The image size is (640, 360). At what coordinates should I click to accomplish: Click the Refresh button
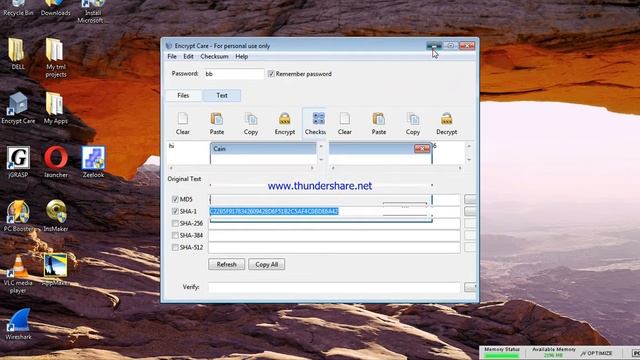point(227,264)
